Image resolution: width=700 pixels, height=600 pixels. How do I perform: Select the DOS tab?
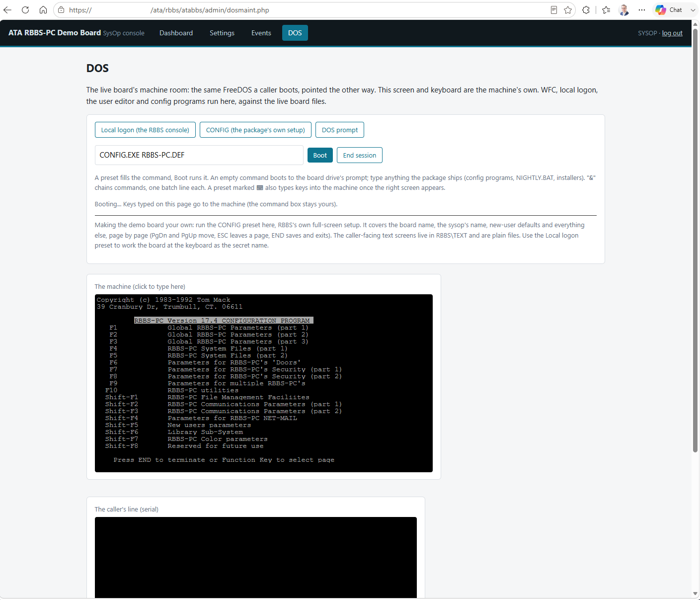point(295,33)
